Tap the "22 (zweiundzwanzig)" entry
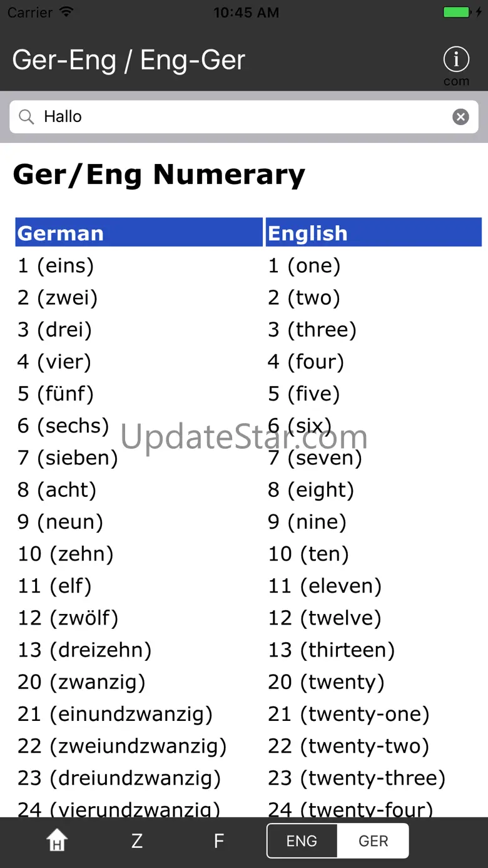The height and width of the screenshot is (868, 488). [x=122, y=746]
